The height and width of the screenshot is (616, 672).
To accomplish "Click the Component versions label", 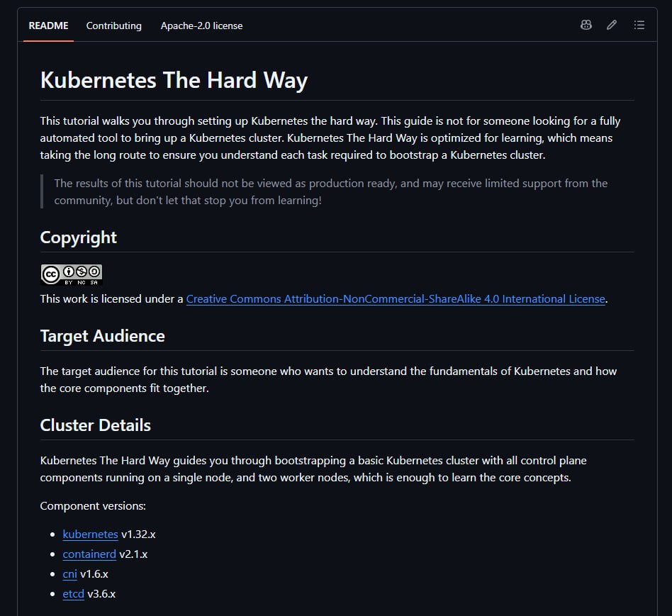I will coord(93,506).
